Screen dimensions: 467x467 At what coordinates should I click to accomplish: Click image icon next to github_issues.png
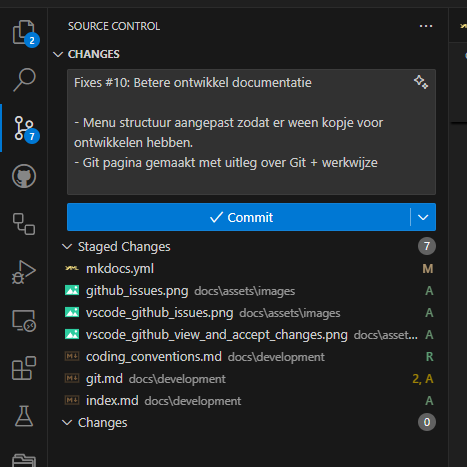coord(72,290)
